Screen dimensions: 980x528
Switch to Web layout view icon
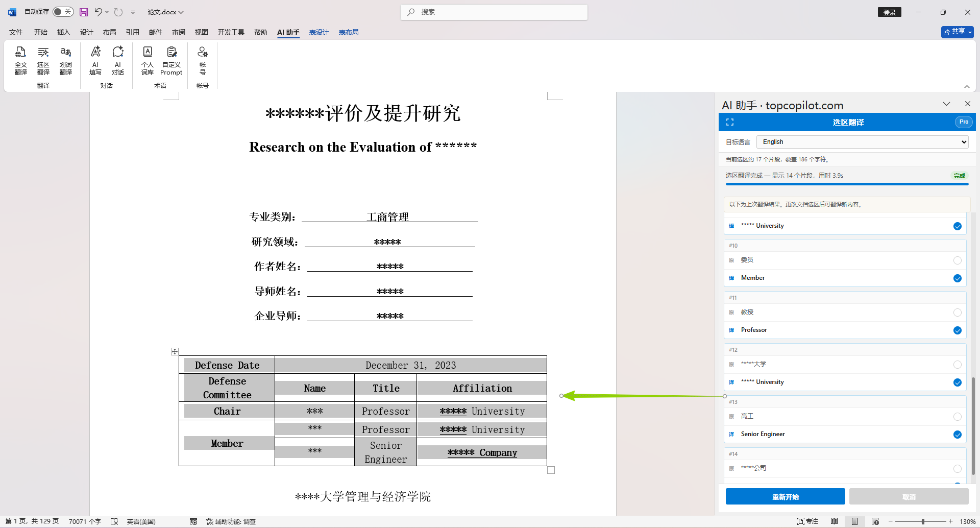875,521
